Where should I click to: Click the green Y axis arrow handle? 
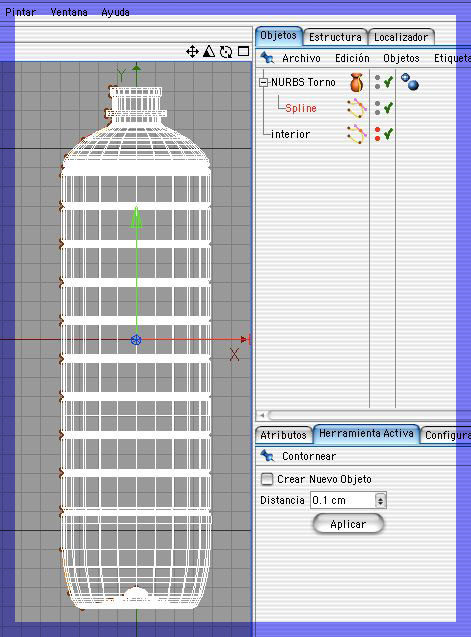pyautogui.click(x=136, y=217)
